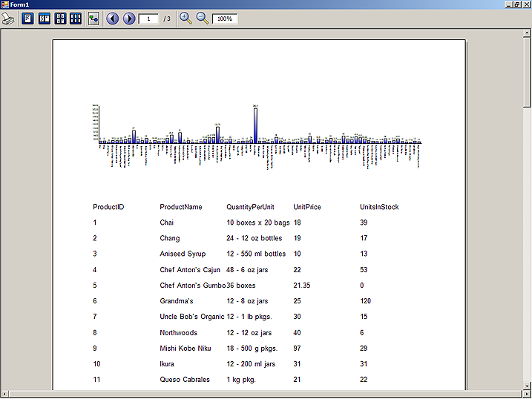Click the page number input field
Viewport: 532px width, 399px height.
click(x=148, y=19)
